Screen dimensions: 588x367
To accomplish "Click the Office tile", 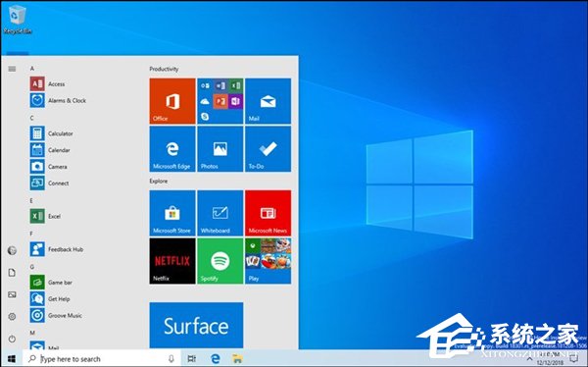I will [x=172, y=101].
